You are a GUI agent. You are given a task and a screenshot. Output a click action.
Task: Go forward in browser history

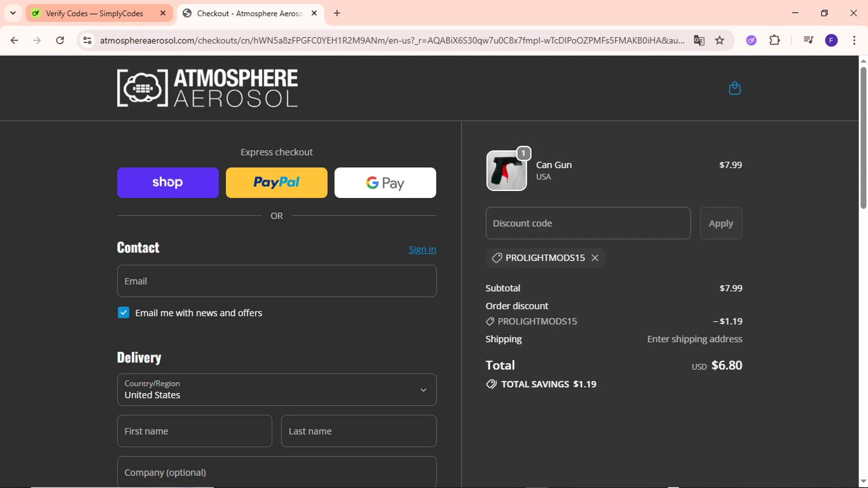point(37,41)
